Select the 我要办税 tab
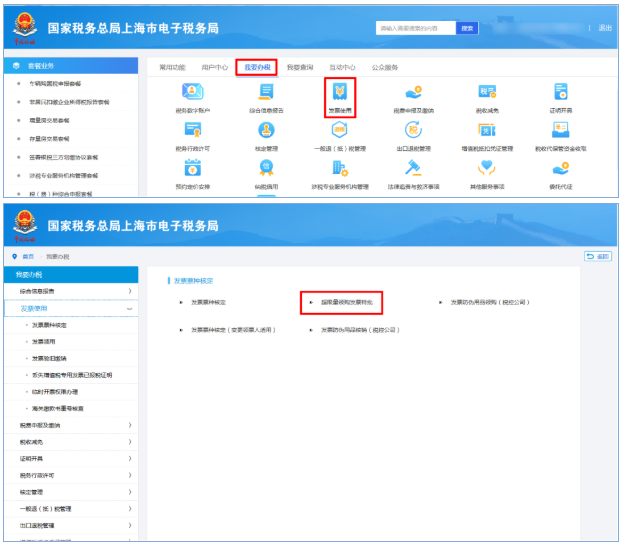This screenshot has width=623, height=546. click(257, 67)
